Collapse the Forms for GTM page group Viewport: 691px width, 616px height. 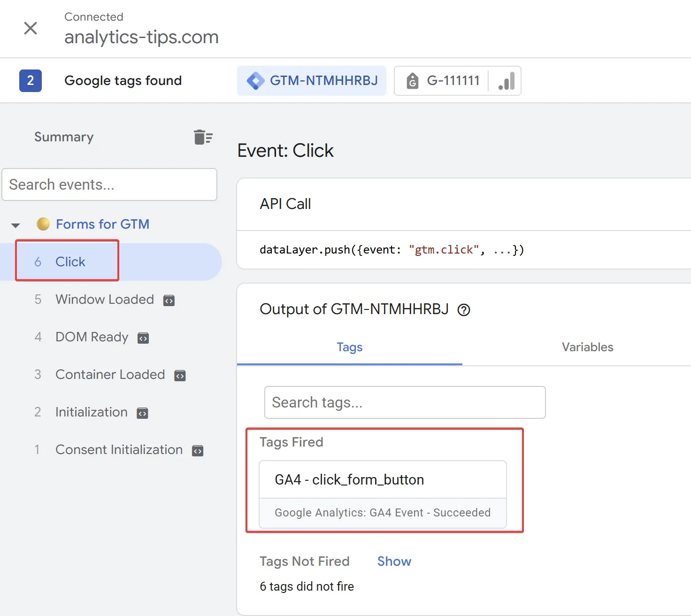tap(15, 225)
